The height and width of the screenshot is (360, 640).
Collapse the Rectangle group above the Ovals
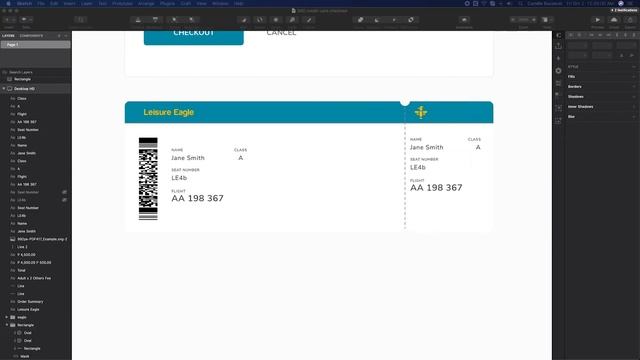click(7, 325)
